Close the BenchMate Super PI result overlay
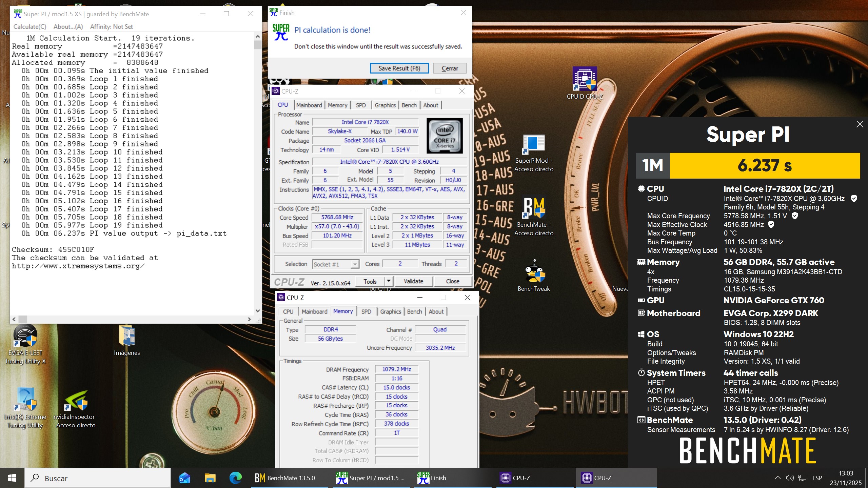This screenshot has height=488, width=868. tap(860, 124)
